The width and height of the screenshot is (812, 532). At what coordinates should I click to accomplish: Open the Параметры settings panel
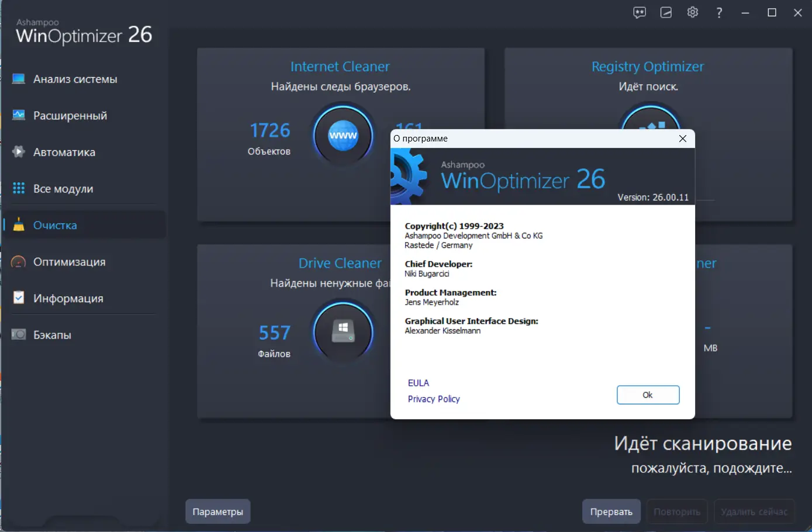pyautogui.click(x=217, y=511)
